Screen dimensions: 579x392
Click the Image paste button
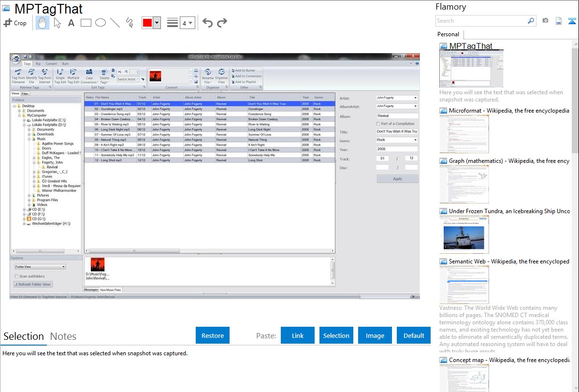click(375, 335)
